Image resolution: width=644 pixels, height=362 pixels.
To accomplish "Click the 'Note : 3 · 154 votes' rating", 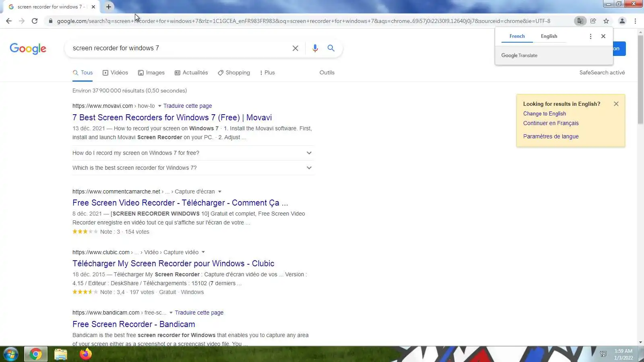I will tap(111, 232).
